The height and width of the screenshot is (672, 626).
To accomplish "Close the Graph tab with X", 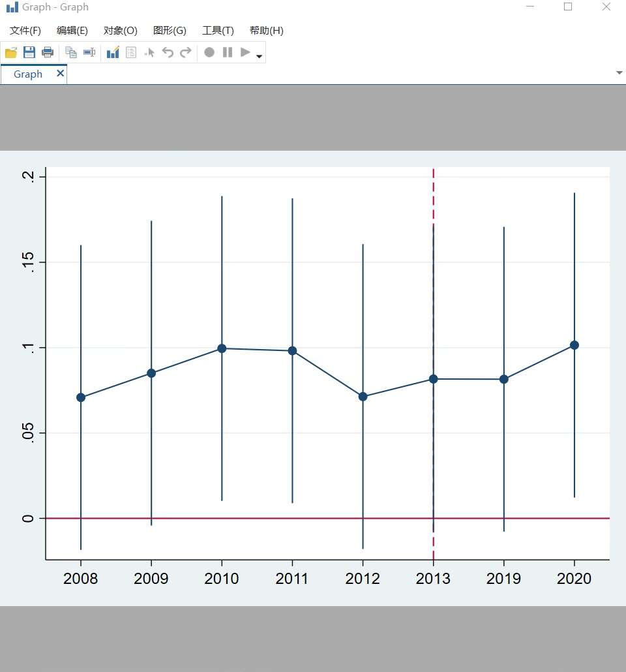I will click(61, 73).
